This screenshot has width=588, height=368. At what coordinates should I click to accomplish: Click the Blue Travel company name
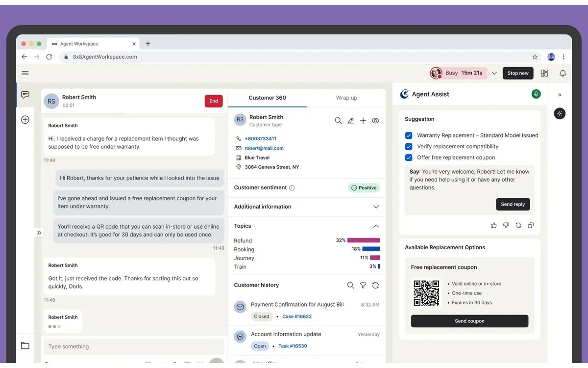pos(257,158)
